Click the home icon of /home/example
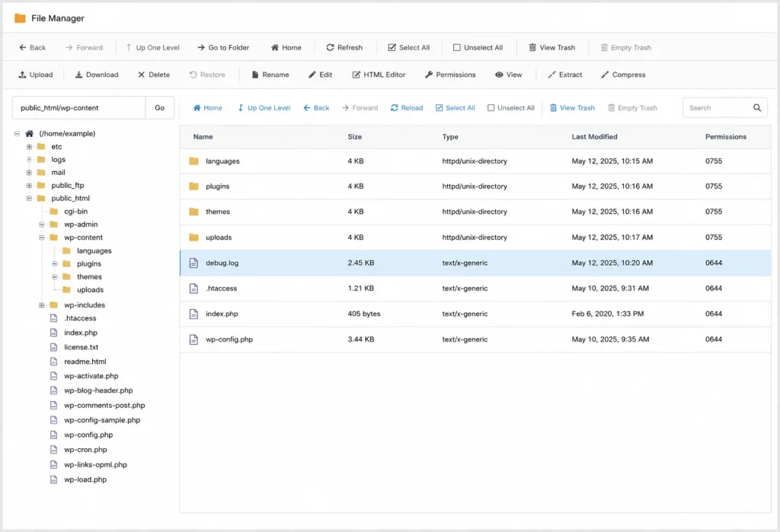The image size is (780, 532). click(30, 134)
